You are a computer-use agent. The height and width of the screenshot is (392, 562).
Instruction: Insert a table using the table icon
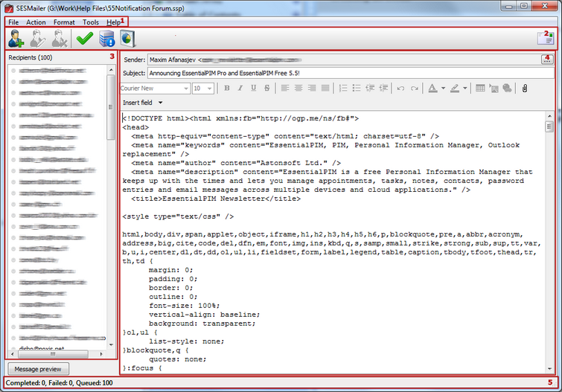click(x=480, y=88)
